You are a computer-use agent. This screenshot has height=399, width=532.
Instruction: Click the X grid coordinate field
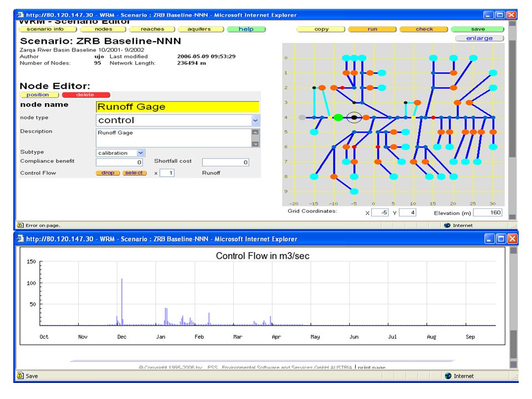click(380, 213)
